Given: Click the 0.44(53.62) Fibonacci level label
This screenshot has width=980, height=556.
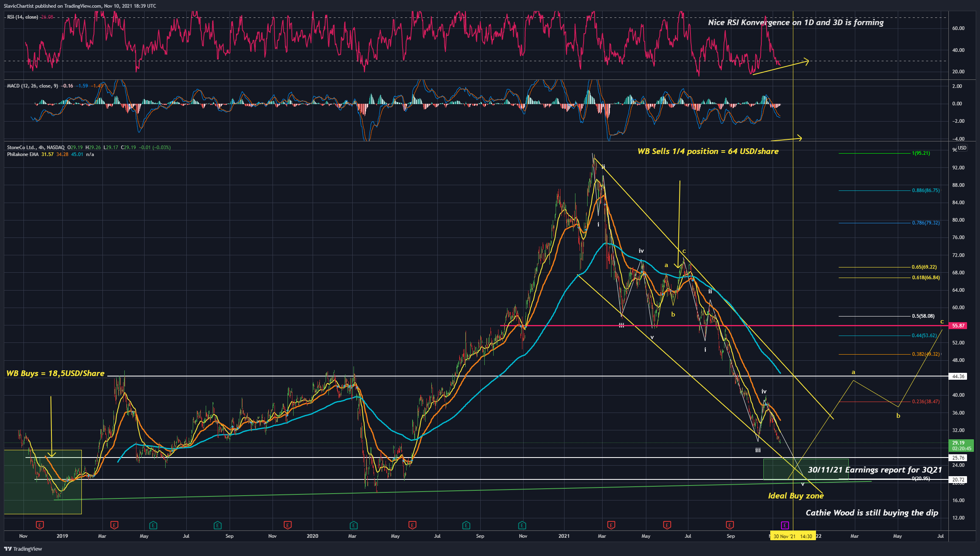Looking at the screenshot, I should point(924,336).
